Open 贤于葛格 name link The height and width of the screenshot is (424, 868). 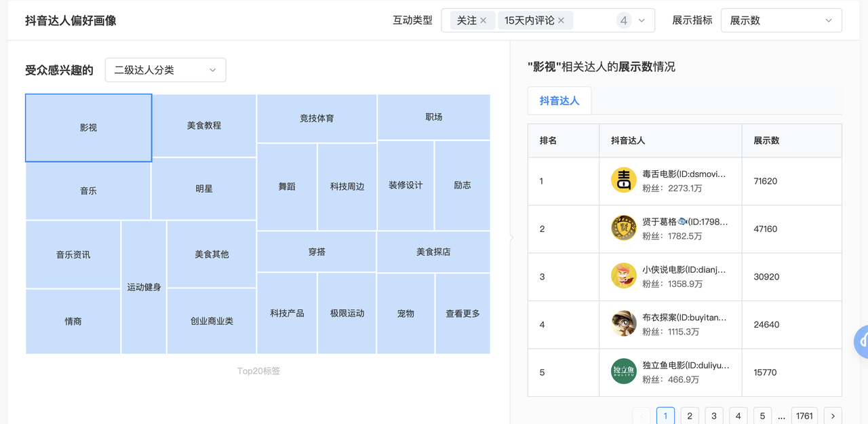685,222
